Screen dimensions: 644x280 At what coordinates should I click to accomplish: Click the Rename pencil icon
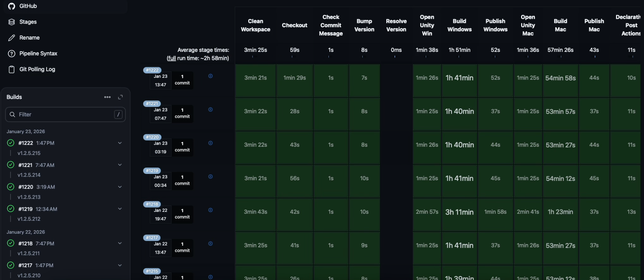tap(12, 38)
